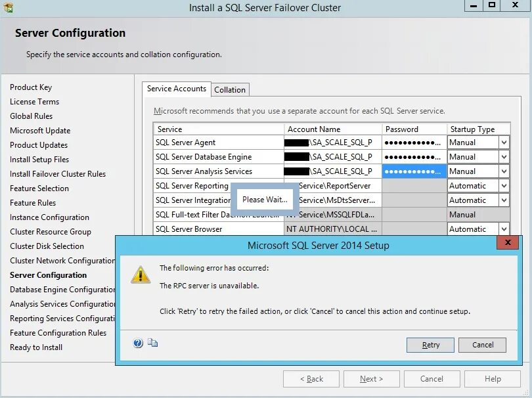The image size is (532, 398).
Task: Click the < Back wizard button
Action: pos(311,379)
